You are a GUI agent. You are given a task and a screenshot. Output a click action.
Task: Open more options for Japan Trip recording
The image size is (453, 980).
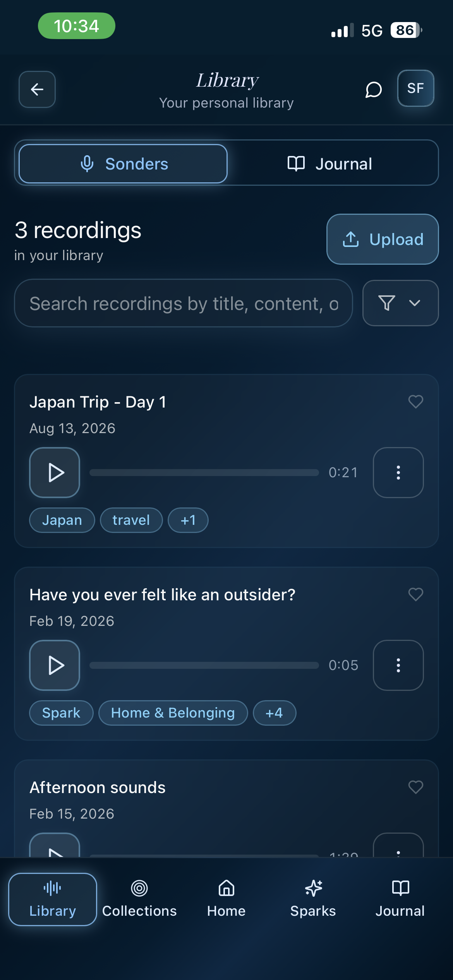[398, 473]
